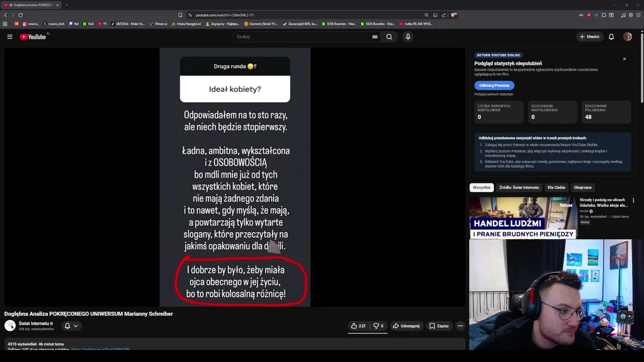Open options menu for the Strzały i pościg video
644x362 pixels.
(x=633, y=201)
